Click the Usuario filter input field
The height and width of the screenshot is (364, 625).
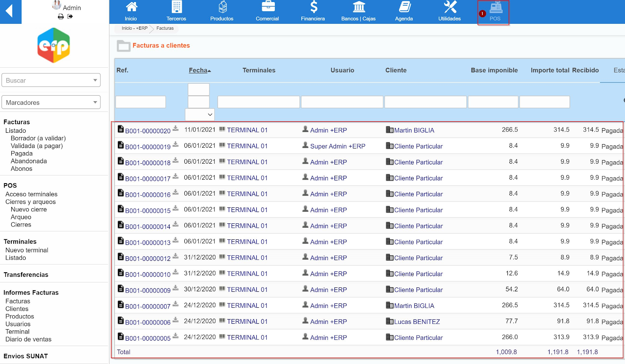[342, 102]
